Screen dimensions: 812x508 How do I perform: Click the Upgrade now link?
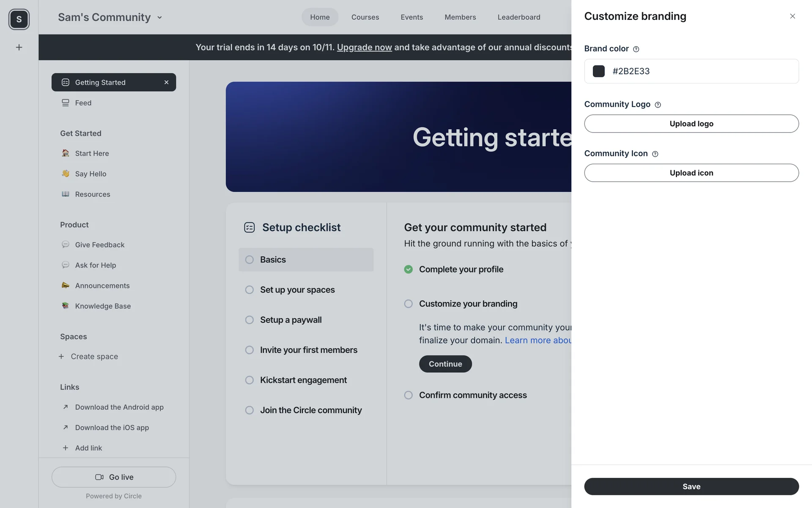(364, 47)
